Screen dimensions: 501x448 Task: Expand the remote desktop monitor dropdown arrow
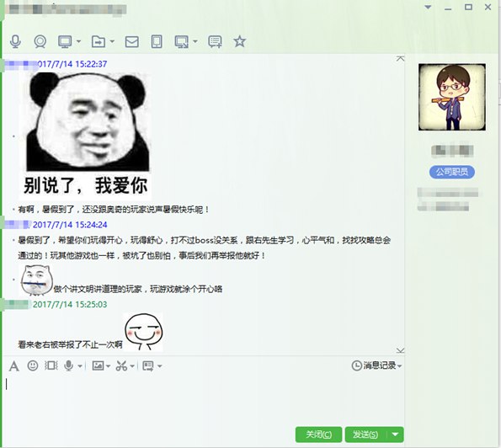[x=78, y=41]
